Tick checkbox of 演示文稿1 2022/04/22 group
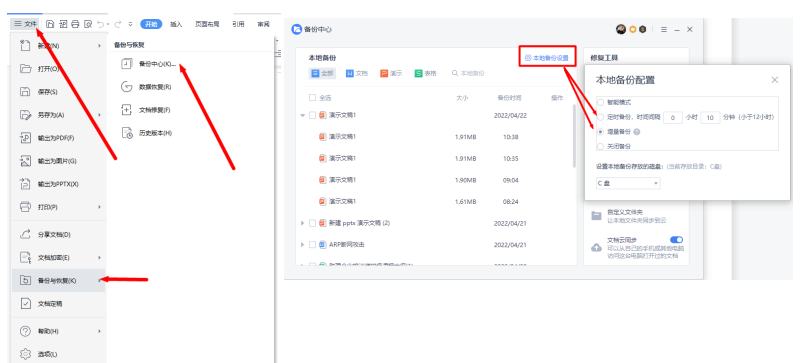The height and width of the screenshot is (363, 803). click(312, 115)
